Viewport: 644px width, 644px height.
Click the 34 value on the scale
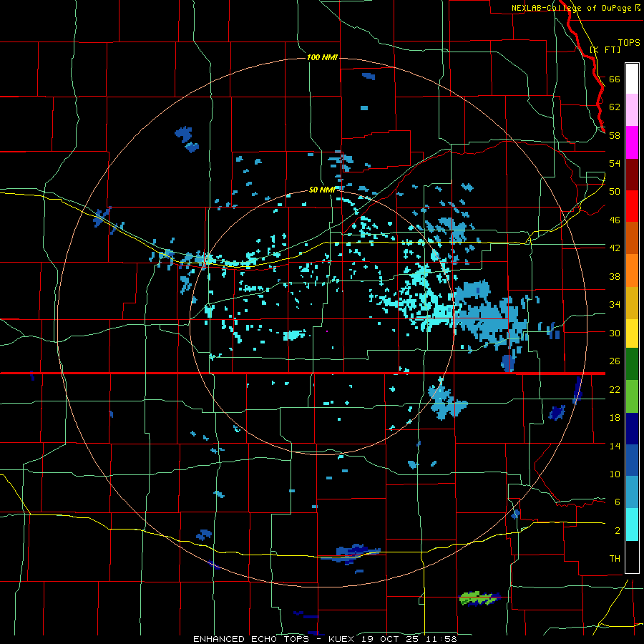(x=615, y=304)
